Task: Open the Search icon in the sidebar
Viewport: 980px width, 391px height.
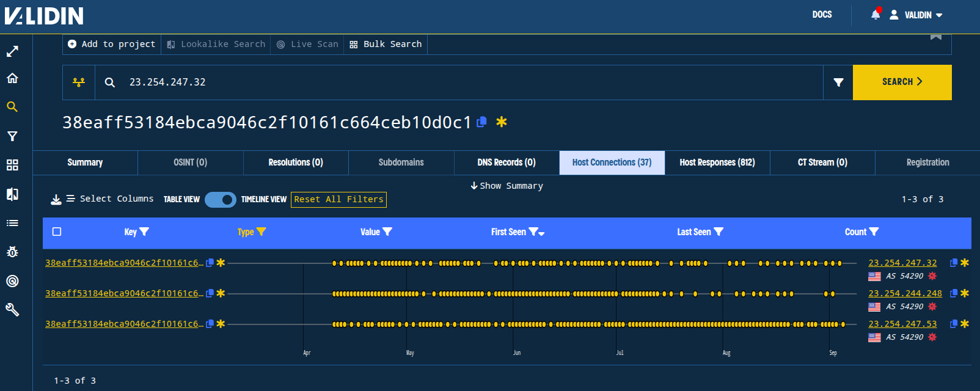Action: 12,107
